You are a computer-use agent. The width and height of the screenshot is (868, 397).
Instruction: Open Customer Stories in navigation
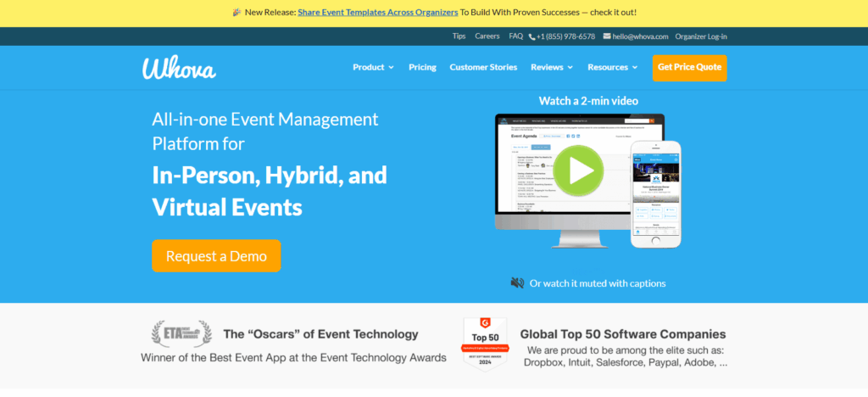483,67
